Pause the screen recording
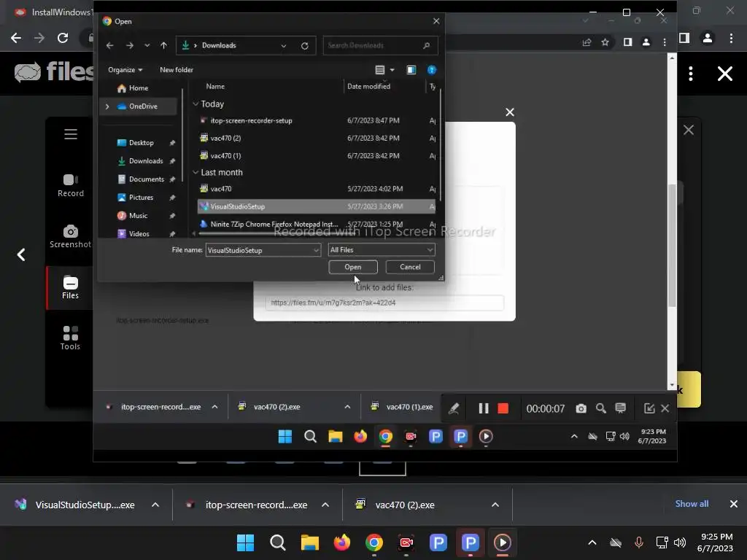This screenshot has width=747, height=560. [x=484, y=408]
